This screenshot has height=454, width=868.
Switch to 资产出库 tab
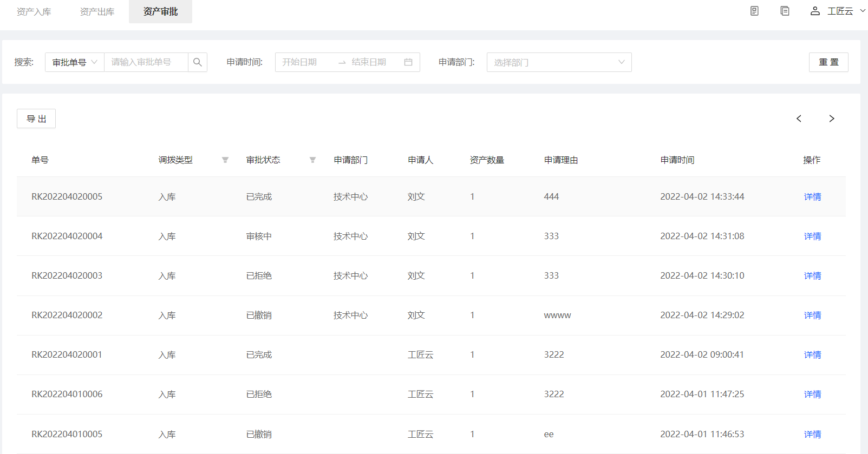point(97,11)
